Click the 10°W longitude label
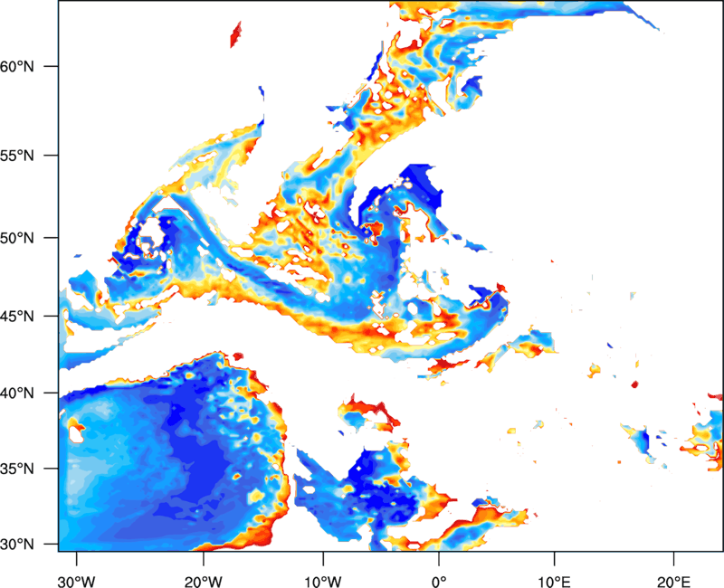The height and width of the screenshot is (588, 724). click(x=323, y=582)
